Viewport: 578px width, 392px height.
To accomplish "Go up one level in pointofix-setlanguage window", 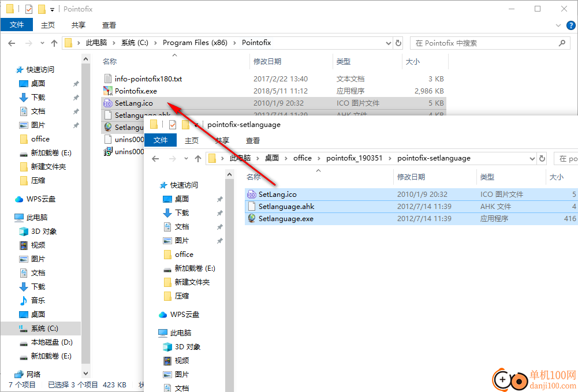I will [x=198, y=158].
